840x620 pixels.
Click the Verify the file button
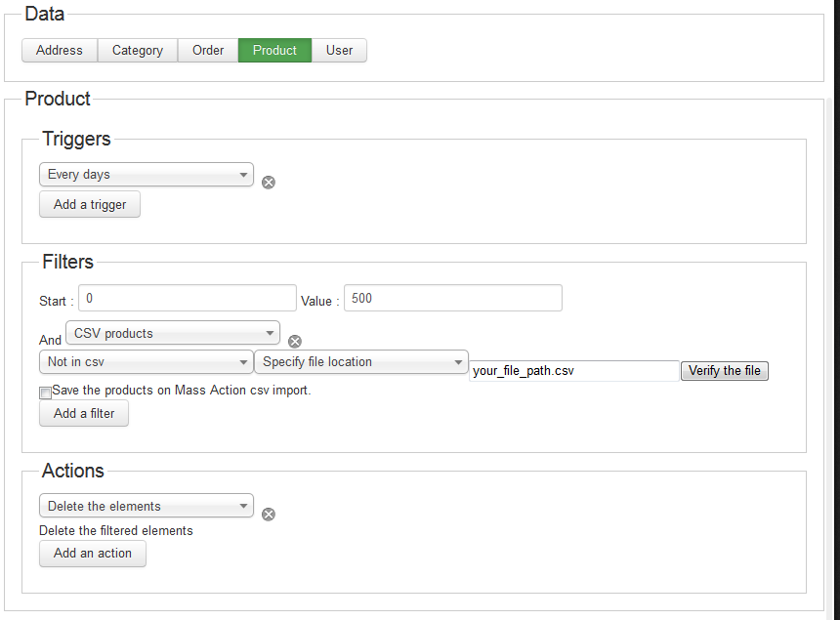(725, 370)
